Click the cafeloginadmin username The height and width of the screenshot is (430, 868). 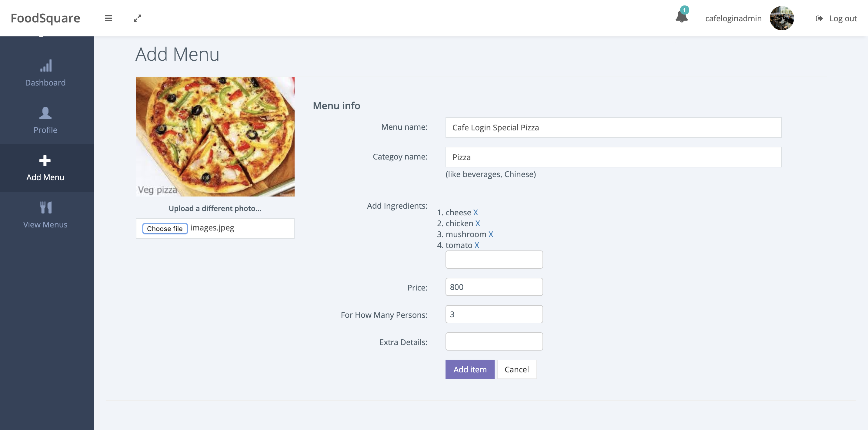[x=733, y=18]
